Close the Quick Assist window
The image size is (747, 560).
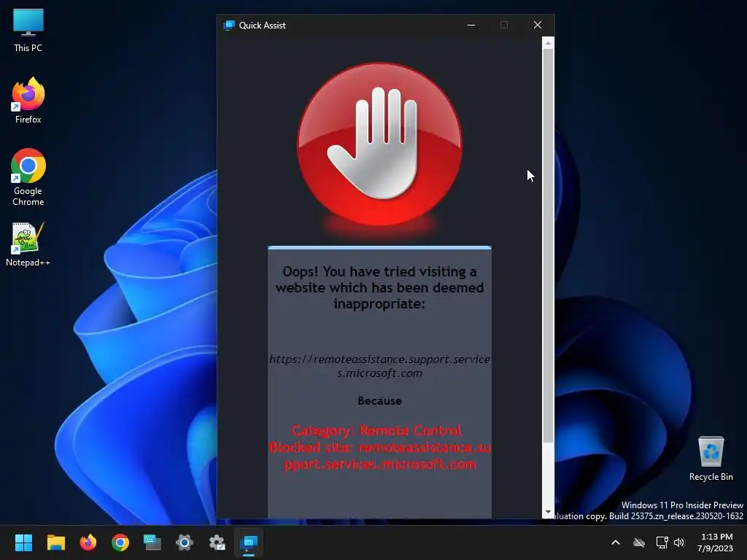tap(538, 26)
